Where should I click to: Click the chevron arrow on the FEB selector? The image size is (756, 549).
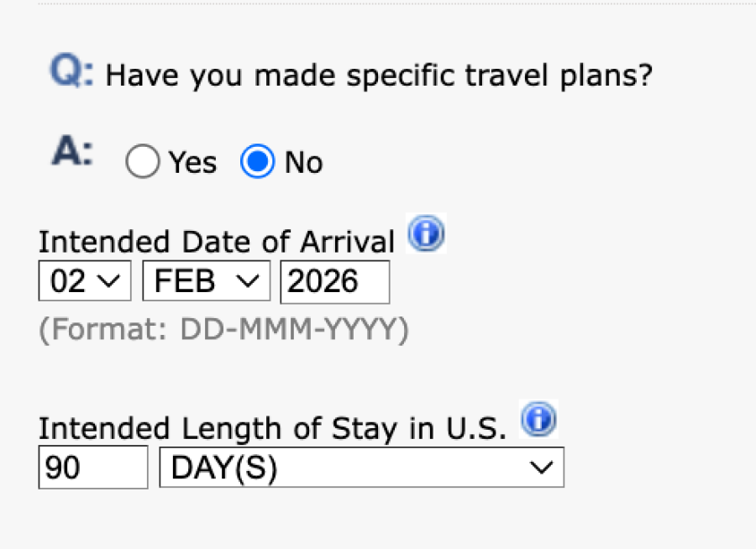pos(249,282)
